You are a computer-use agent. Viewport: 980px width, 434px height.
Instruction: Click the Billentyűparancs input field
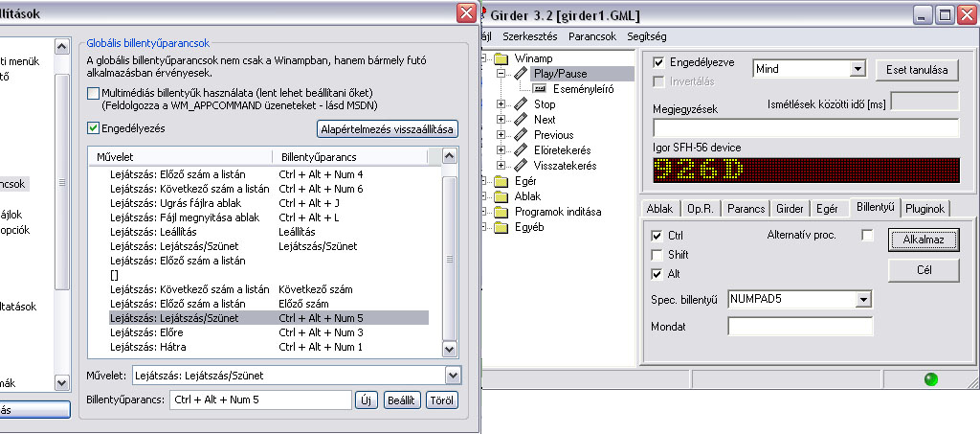click(x=260, y=400)
